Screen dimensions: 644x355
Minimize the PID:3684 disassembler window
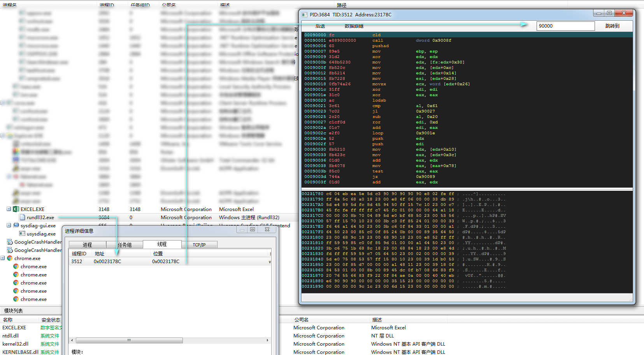[x=599, y=13]
